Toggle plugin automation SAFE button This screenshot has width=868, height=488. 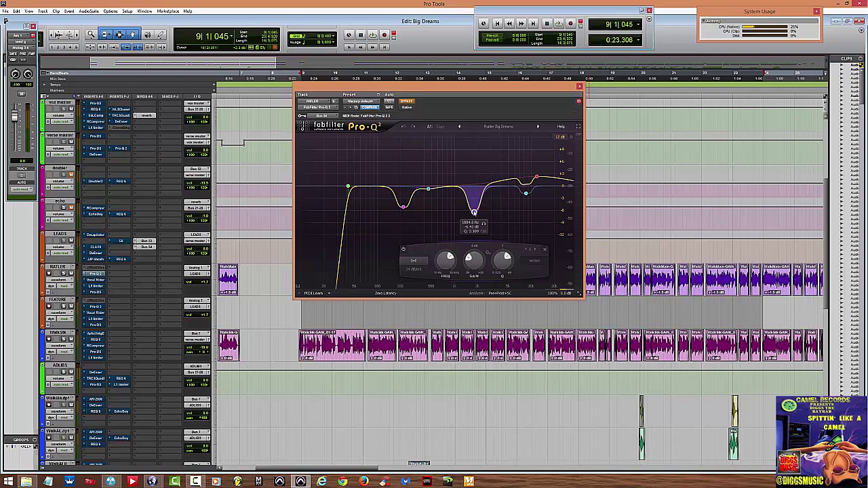tap(389, 107)
